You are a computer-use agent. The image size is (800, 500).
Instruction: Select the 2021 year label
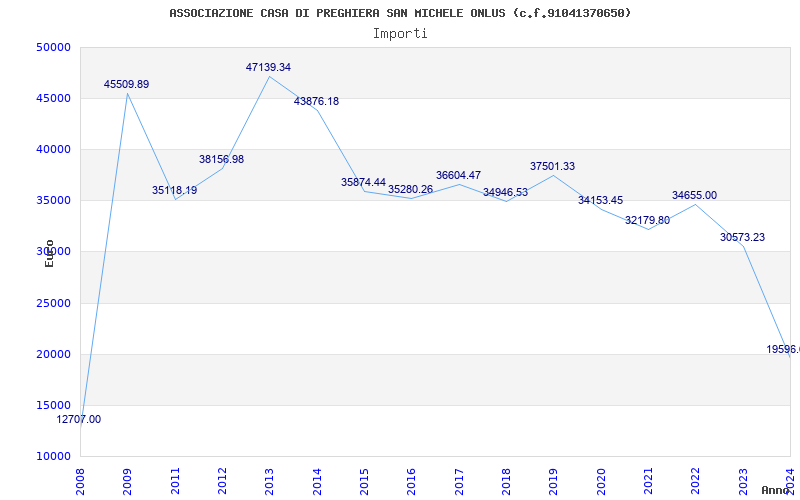tap(648, 481)
